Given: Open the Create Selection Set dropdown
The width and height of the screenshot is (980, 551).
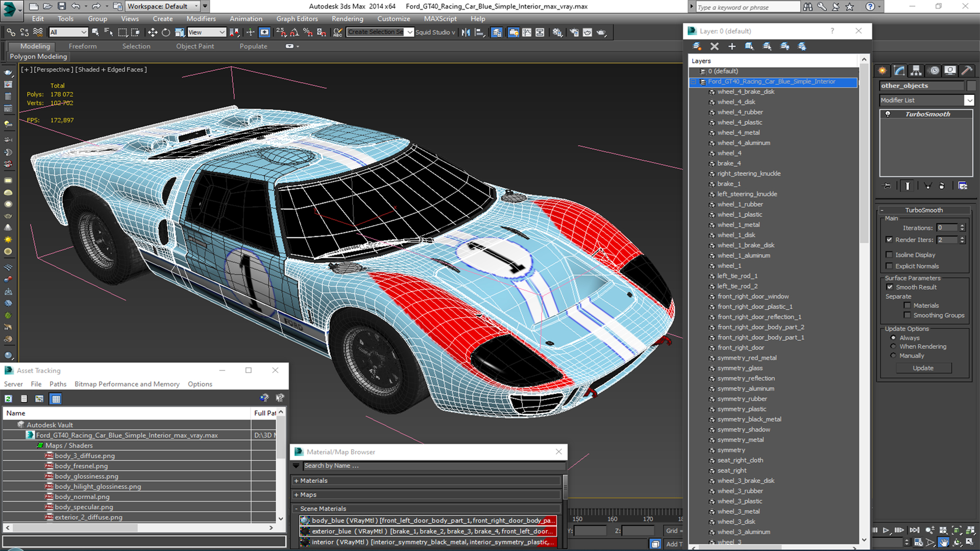Looking at the screenshot, I should (409, 32).
